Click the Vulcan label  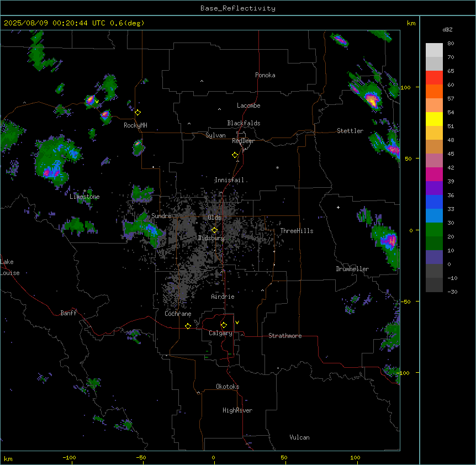[300, 437]
